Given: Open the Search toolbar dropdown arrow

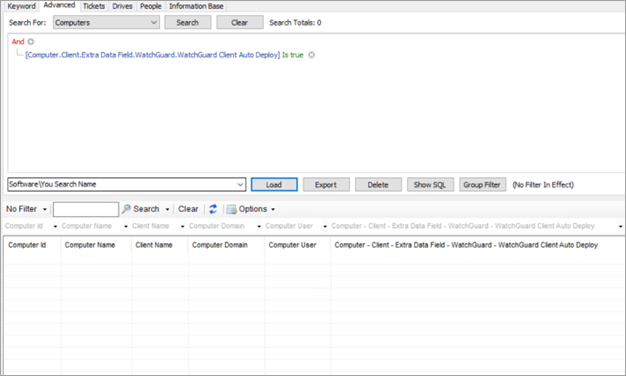Looking at the screenshot, I should pyautogui.click(x=167, y=209).
